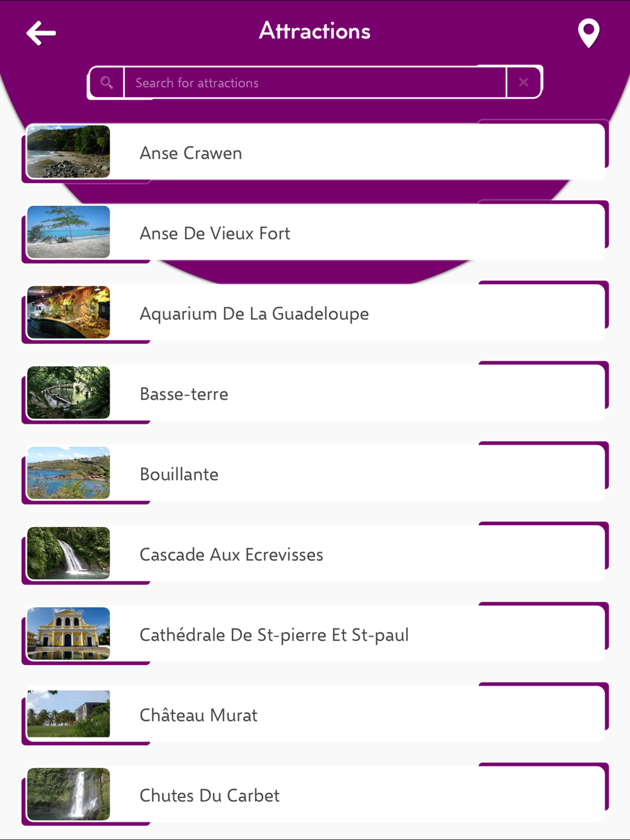Open Anse Crawen attraction
The width and height of the screenshot is (630, 840).
pos(191,153)
